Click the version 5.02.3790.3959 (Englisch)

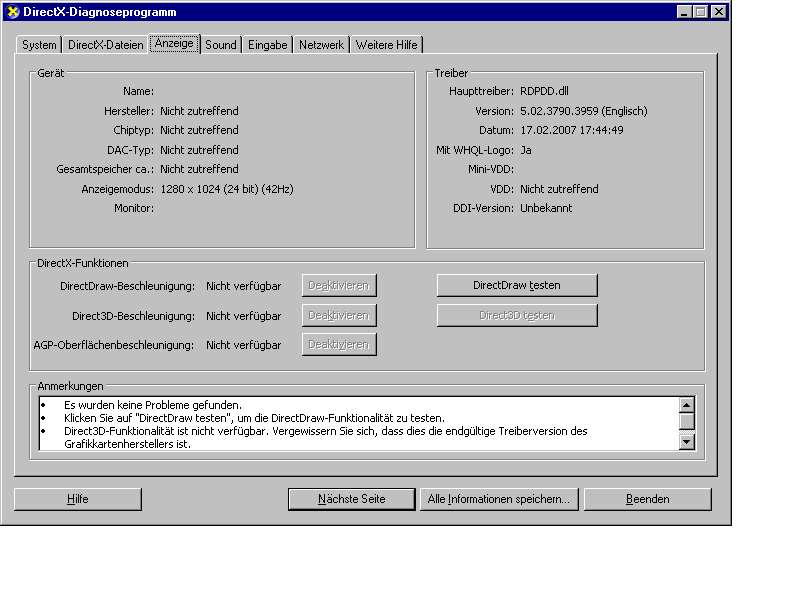point(584,111)
